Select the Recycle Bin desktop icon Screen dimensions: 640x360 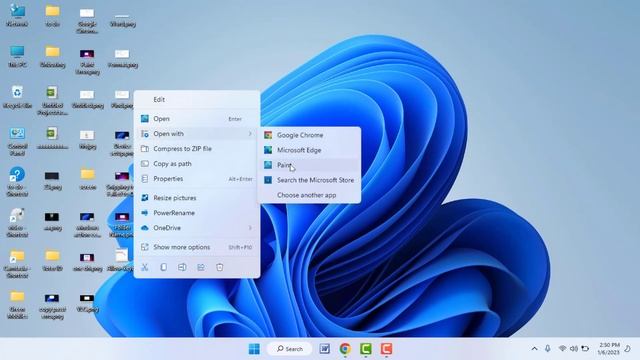pyautogui.click(x=17, y=97)
